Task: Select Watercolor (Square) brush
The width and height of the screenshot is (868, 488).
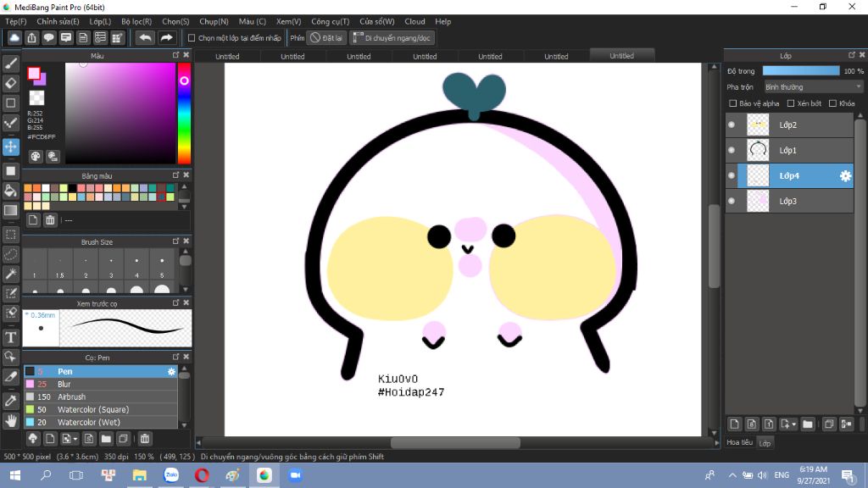Action: pos(100,409)
